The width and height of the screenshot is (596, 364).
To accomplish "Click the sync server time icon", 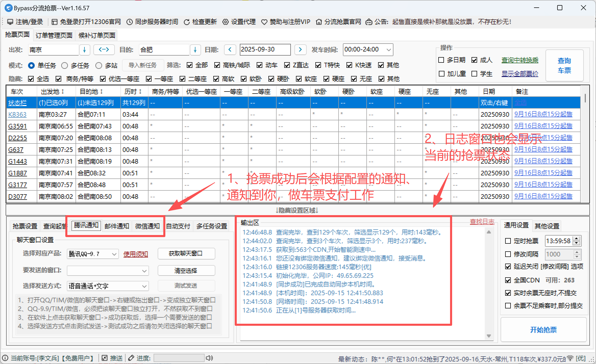I will click(130, 22).
